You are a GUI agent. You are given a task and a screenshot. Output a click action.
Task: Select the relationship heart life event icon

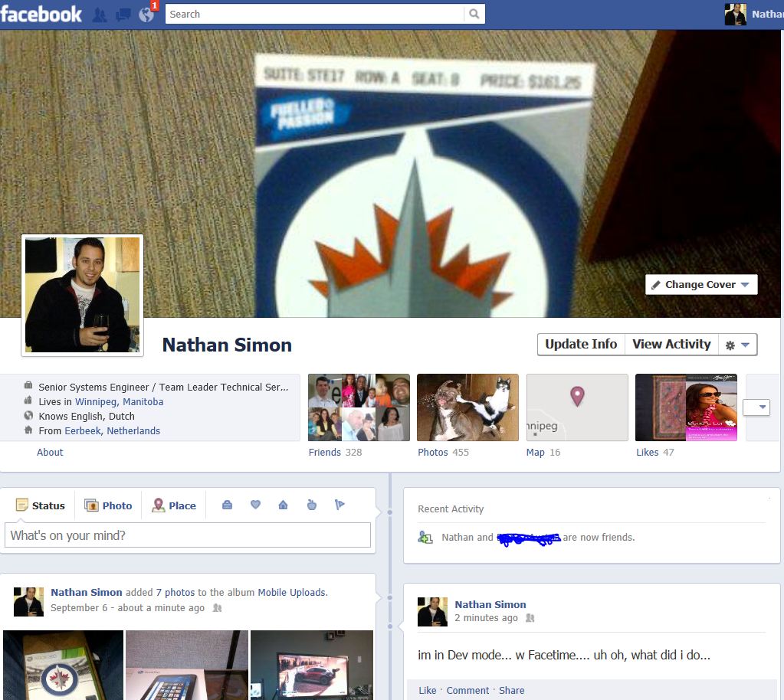[x=255, y=505]
